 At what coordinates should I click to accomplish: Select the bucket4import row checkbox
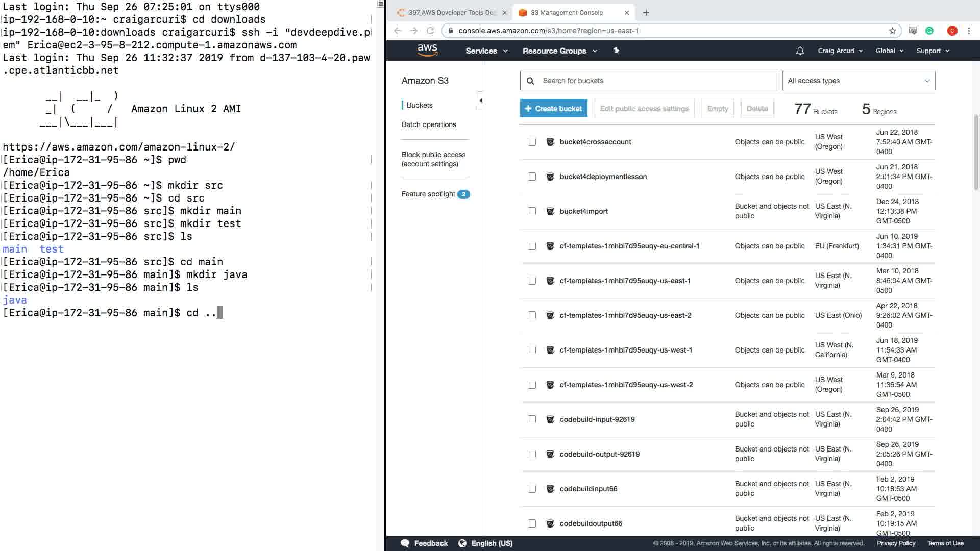coord(532,211)
